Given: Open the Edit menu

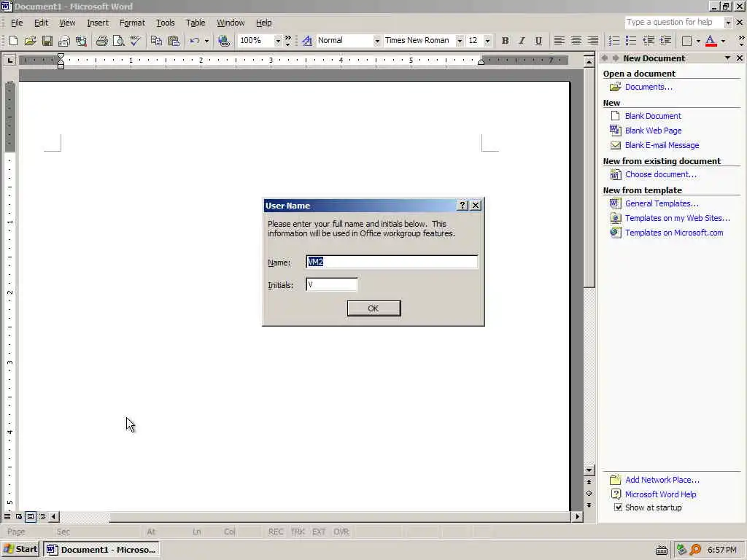Looking at the screenshot, I should pos(41,23).
